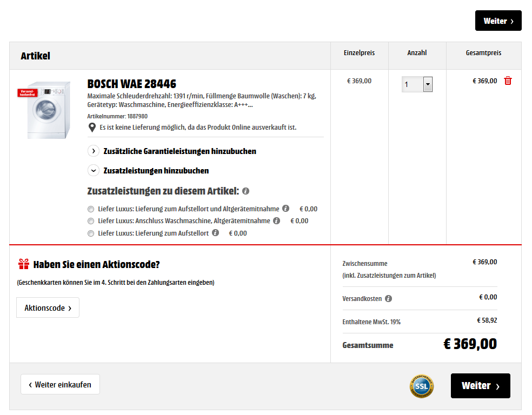
Task: Click the top Weiter button
Action: click(x=498, y=21)
